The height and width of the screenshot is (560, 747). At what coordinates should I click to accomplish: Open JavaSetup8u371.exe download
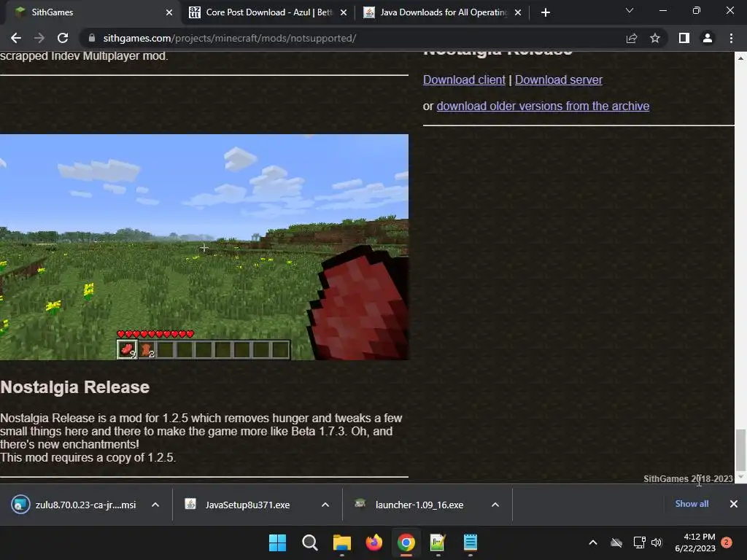click(x=239, y=505)
